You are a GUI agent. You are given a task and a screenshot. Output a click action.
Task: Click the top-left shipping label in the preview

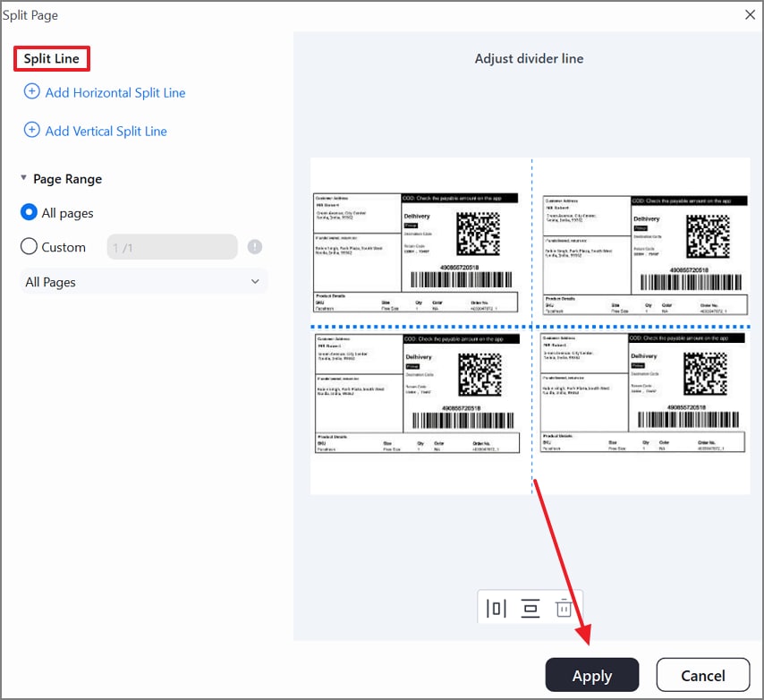[416, 252]
